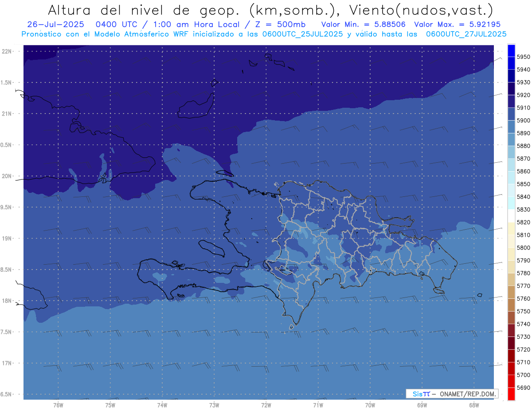
Task: Click the longitude label '74W'
Action: point(162,405)
